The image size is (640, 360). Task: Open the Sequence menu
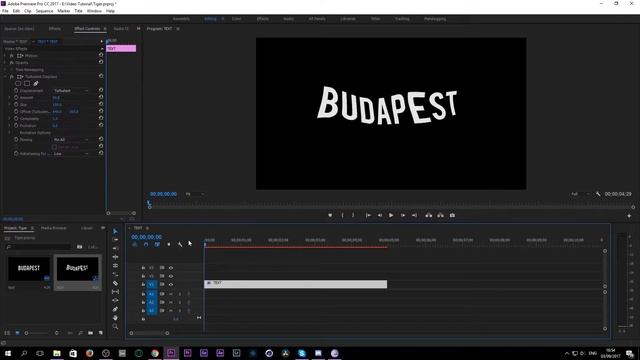44,11
